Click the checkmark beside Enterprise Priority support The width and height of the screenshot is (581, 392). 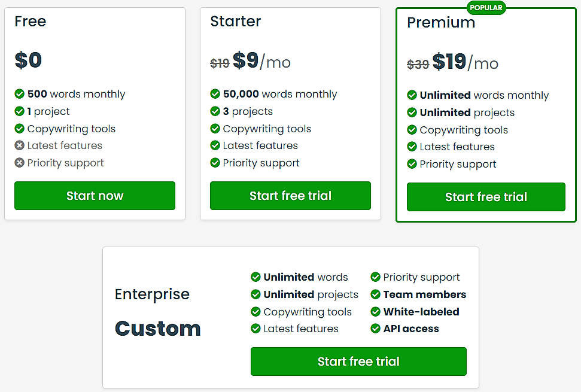click(376, 277)
